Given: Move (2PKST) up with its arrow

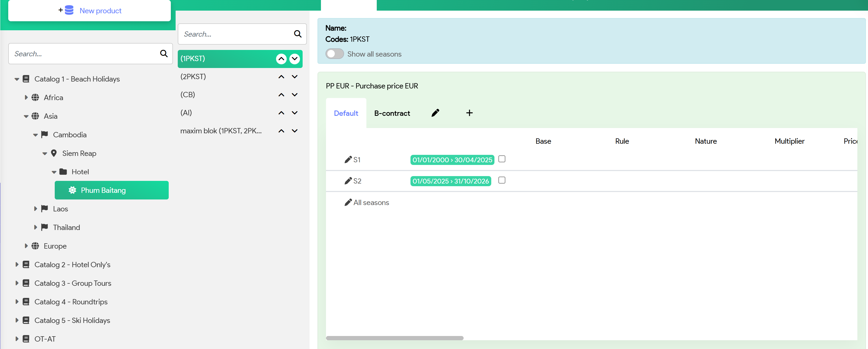Looking at the screenshot, I should pos(281,77).
